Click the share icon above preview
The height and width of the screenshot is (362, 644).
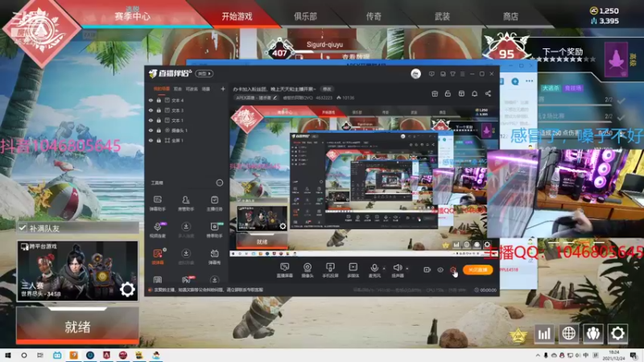488,93
